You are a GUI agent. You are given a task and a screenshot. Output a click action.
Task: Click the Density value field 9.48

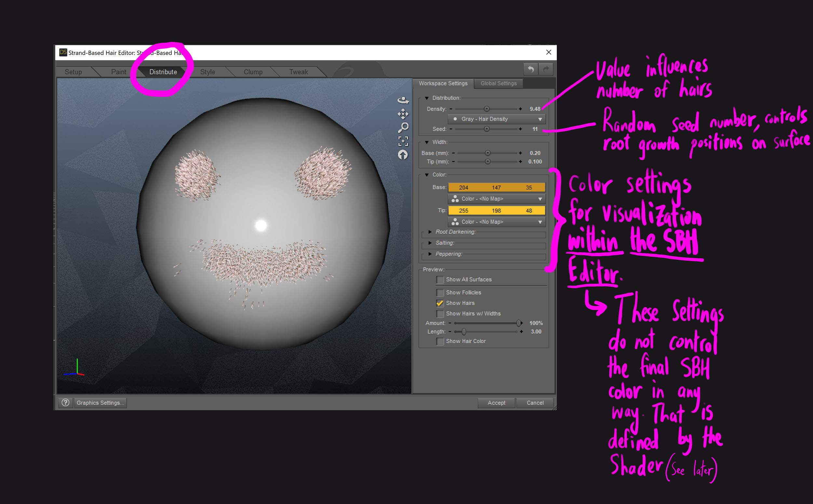coord(535,109)
